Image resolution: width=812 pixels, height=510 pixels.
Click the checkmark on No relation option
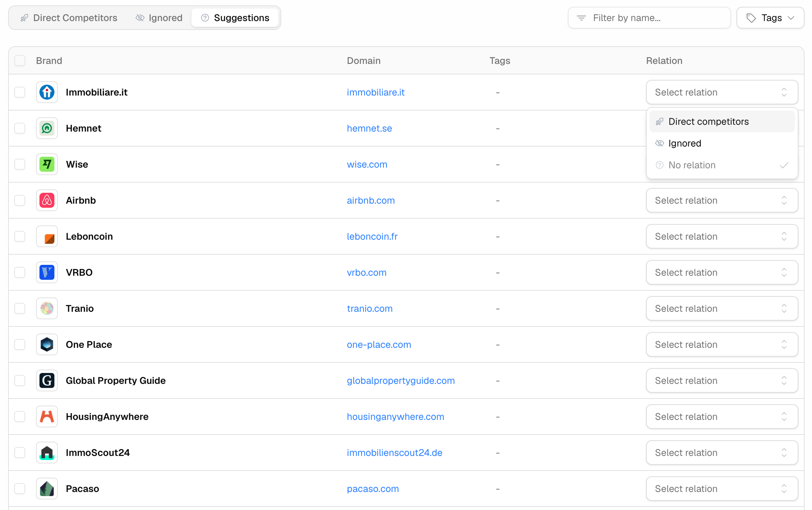pyautogui.click(x=784, y=165)
